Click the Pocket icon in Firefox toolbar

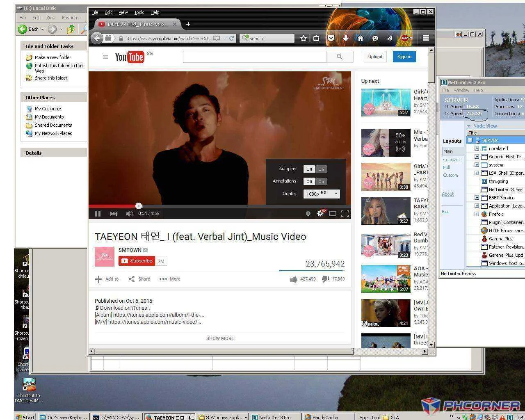331,38
